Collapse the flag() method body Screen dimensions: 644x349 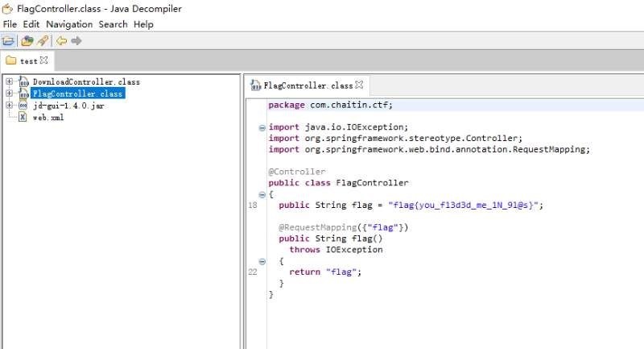pos(262,261)
